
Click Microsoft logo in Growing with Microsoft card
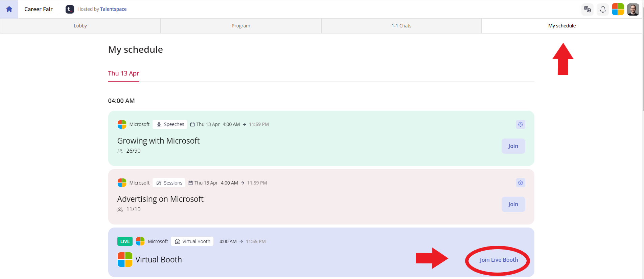point(122,124)
